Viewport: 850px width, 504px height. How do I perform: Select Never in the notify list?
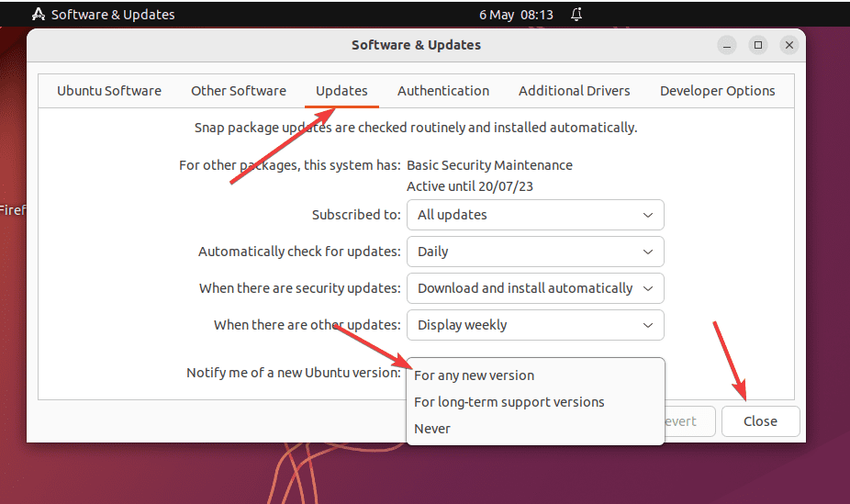[535, 429]
